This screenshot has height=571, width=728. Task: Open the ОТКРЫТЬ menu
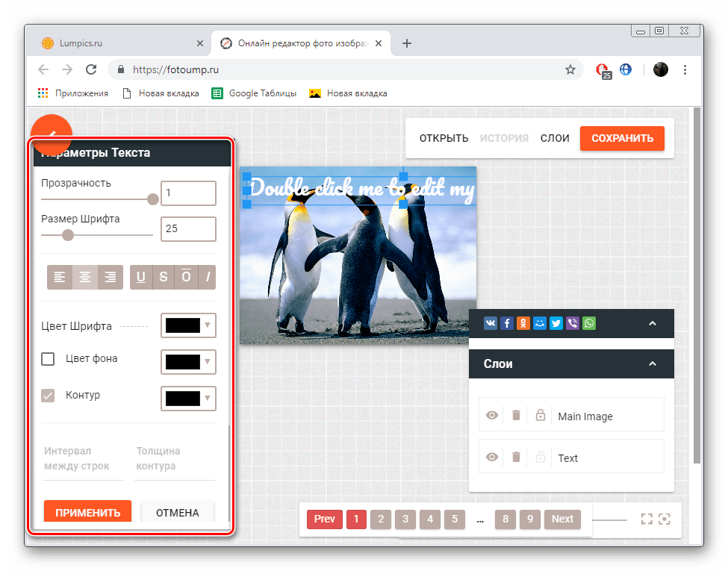(x=444, y=138)
